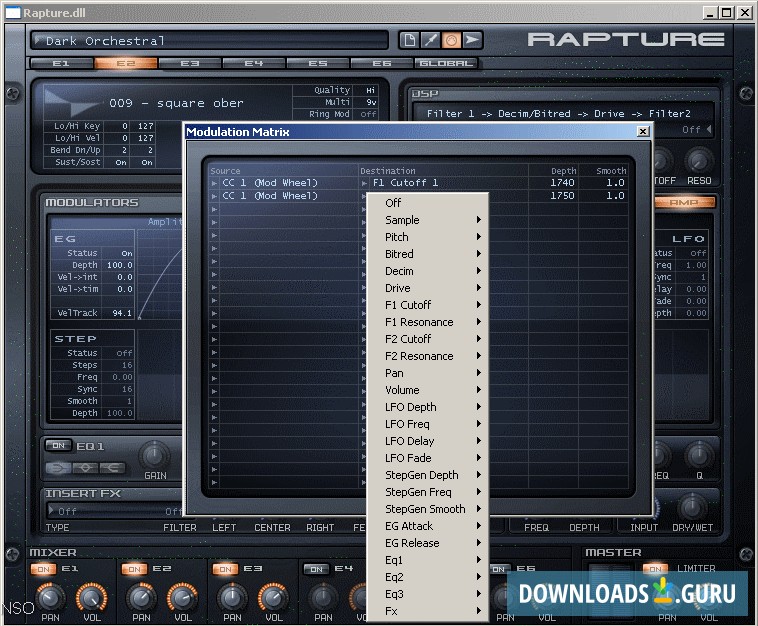Click the wrench options icon in header

tap(429, 40)
